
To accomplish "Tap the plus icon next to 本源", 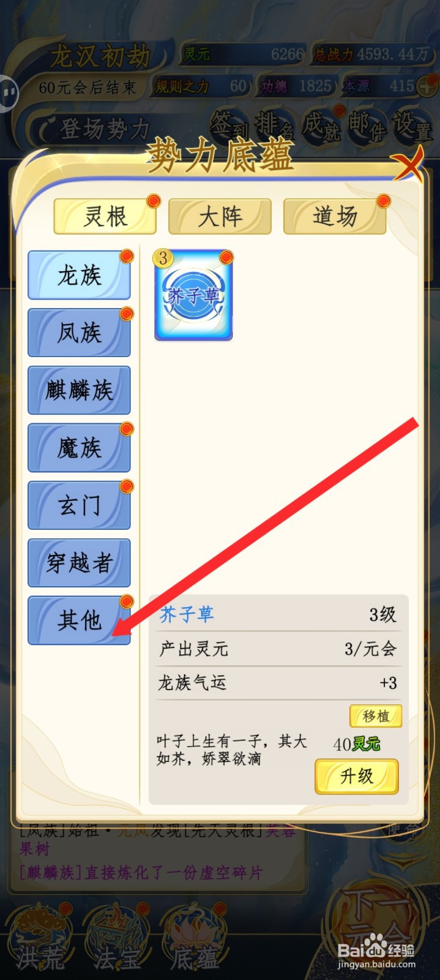I will pos(427,86).
